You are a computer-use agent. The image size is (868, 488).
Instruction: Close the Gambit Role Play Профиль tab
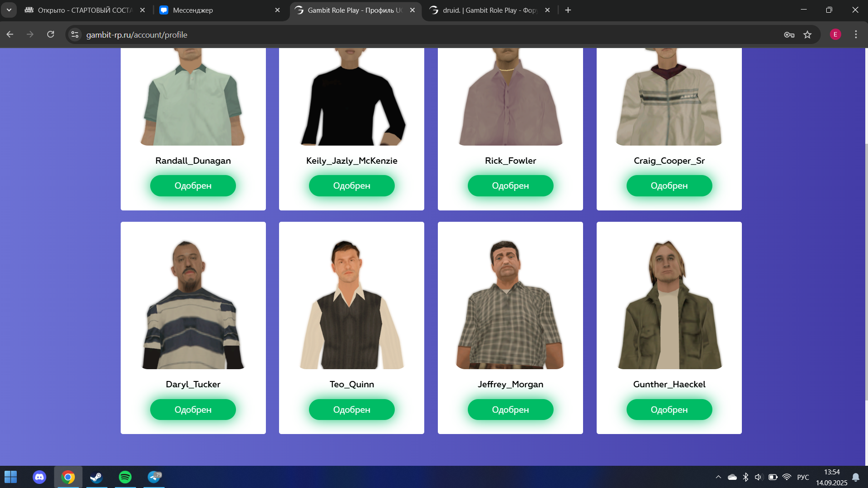pyautogui.click(x=412, y=10)
